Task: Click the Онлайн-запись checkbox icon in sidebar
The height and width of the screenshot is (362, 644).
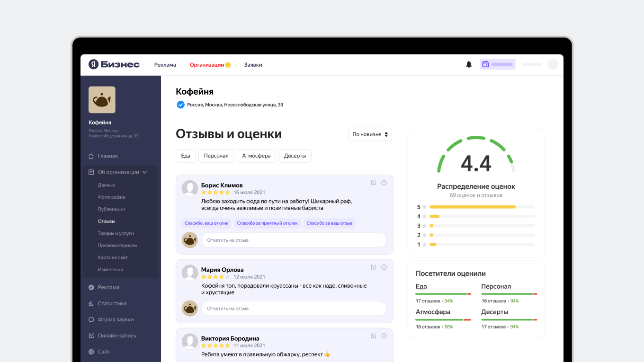Action: tap(92, 336)
